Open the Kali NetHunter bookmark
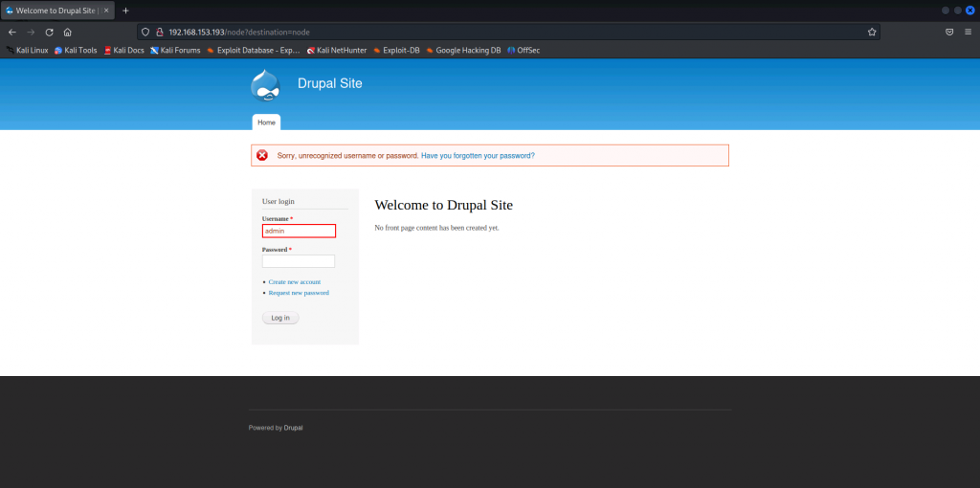The image size is (980, 488). click(337, 50)
